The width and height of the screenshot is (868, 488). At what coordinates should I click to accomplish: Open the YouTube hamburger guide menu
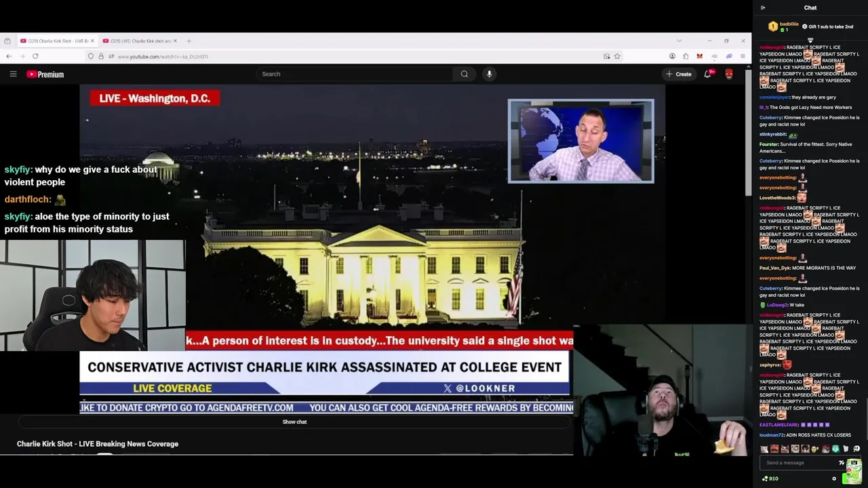13,74
